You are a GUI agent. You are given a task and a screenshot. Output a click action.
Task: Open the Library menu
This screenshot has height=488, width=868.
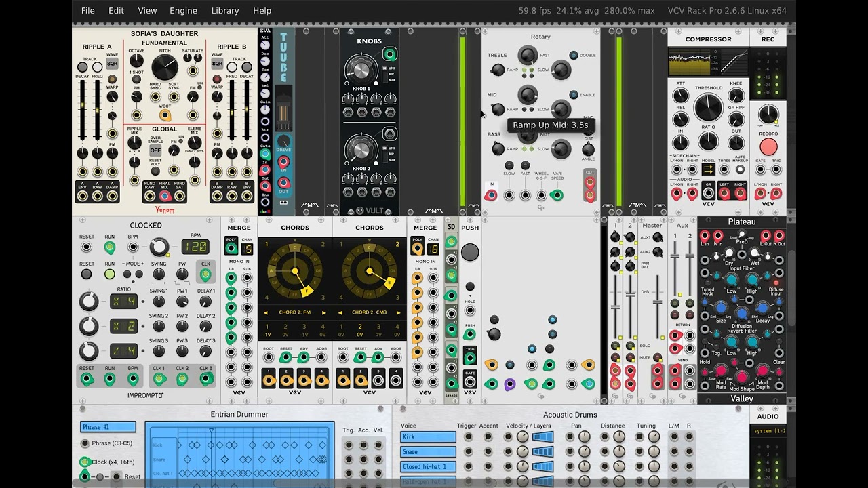coord(225,10)
